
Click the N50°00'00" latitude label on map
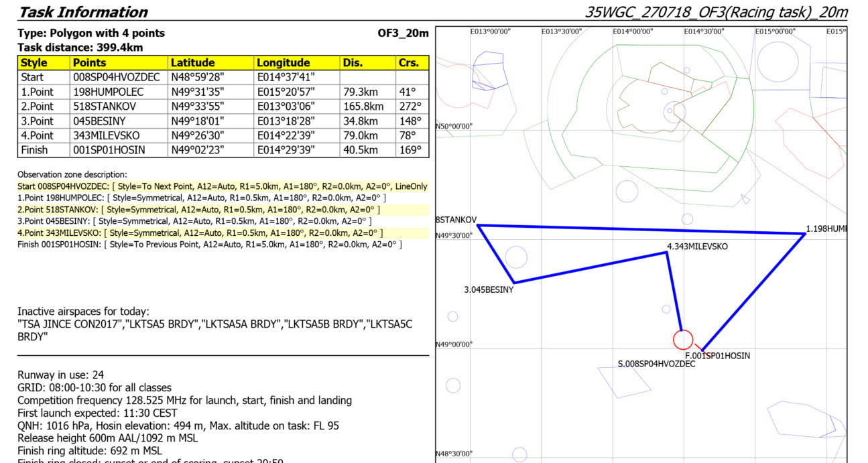pyautogui.click(x=454, y=126)
